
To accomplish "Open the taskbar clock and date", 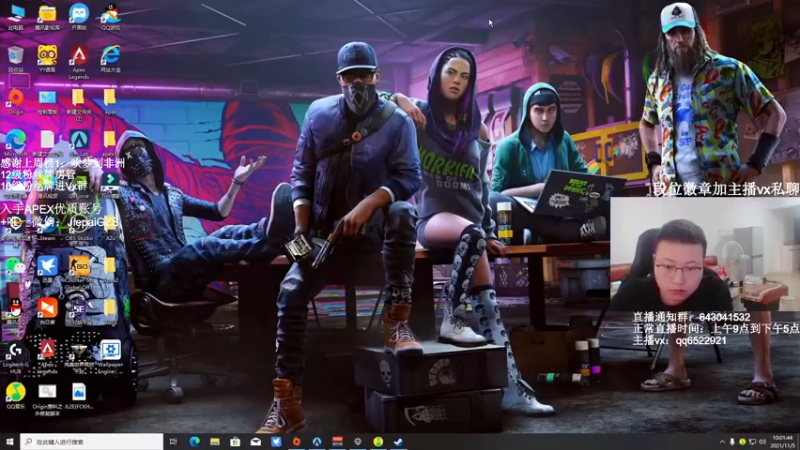I will pyautogui.click(x=782, y=442).
